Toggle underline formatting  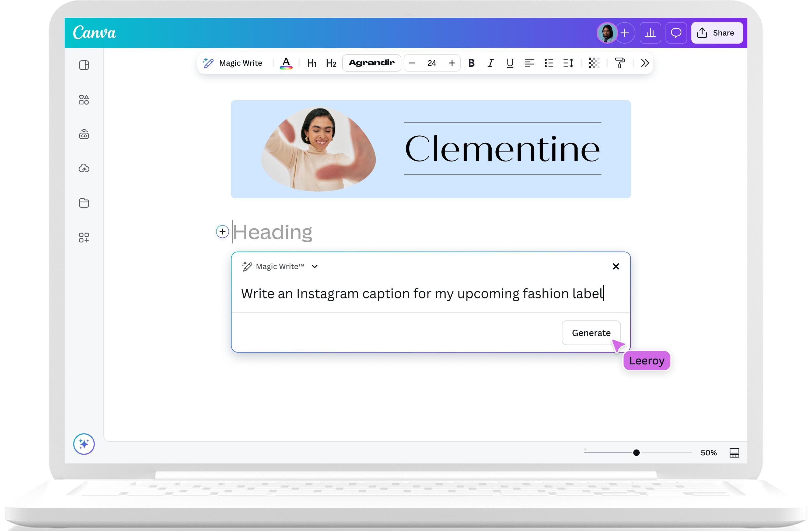click(510, 63)
